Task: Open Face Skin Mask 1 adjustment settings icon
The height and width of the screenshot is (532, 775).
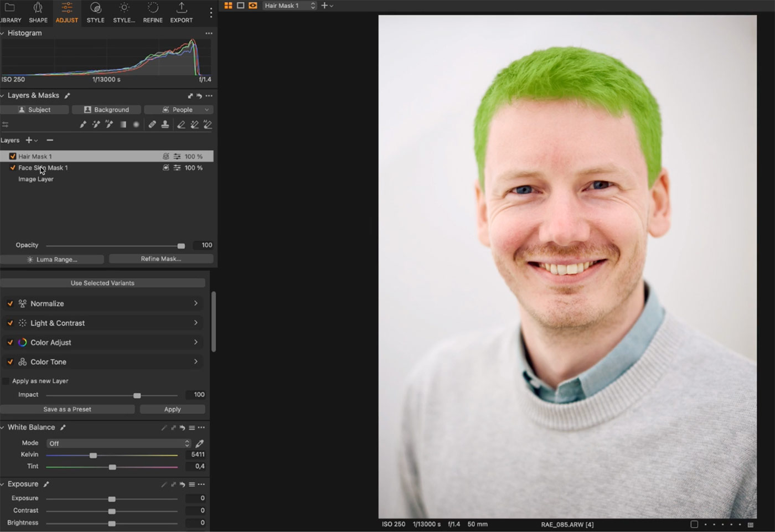Action: (177, 168)
